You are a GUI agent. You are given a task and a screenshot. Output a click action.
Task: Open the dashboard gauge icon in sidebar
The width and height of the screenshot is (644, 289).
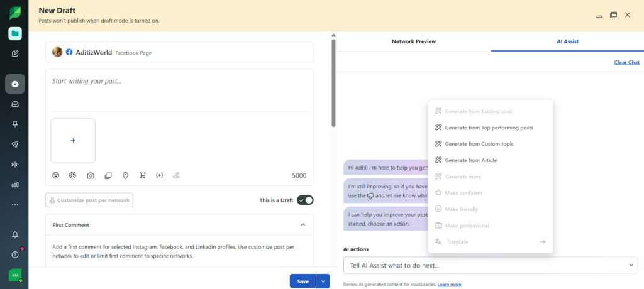[x=15, y=84]
